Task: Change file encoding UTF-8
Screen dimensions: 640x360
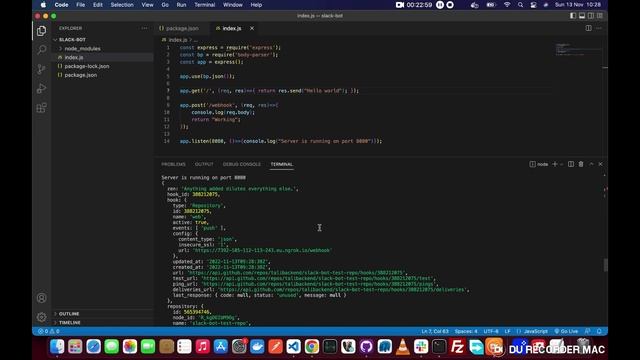Action: [491, 331]
